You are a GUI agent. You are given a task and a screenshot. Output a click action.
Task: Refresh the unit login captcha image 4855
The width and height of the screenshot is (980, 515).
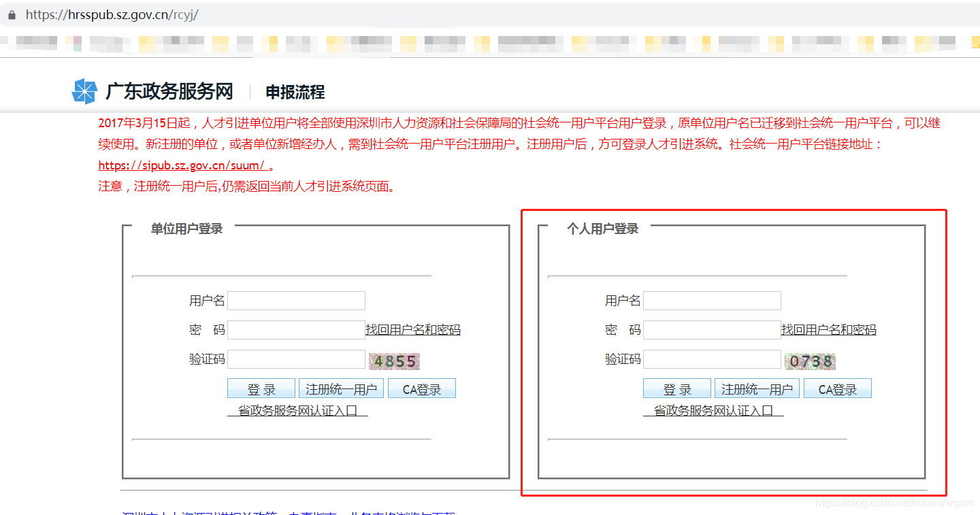[x=394, y=361]
